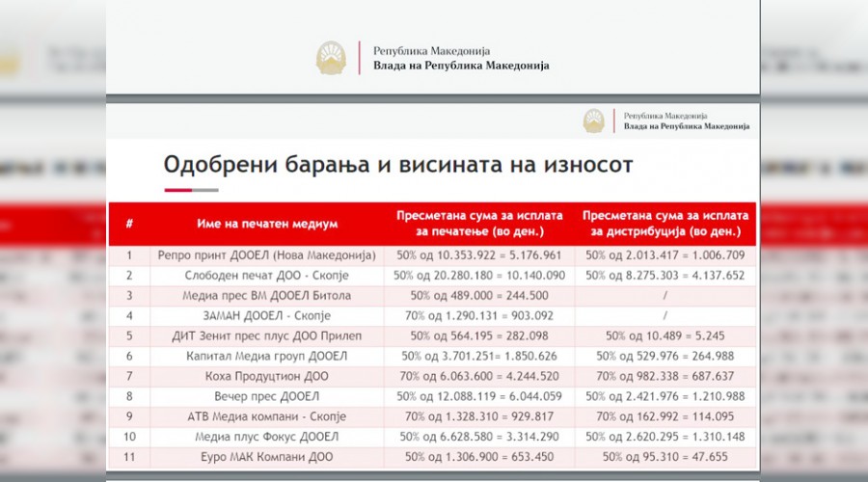Image resolution: width=868 pixels, height=482 pixels.
Task: Click the slide heading 'Одобрени барања и висината на износот'
Action: coord(397,165)
